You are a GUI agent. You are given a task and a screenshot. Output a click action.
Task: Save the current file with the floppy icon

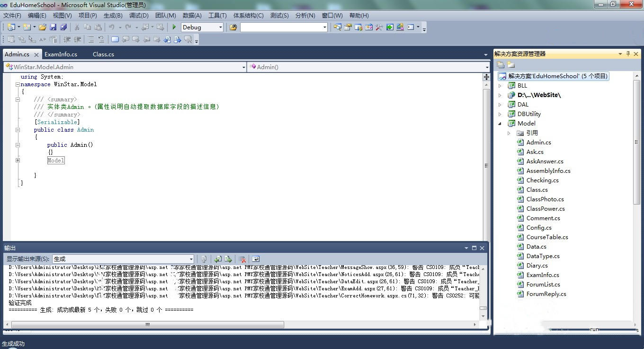pos(53,27)
